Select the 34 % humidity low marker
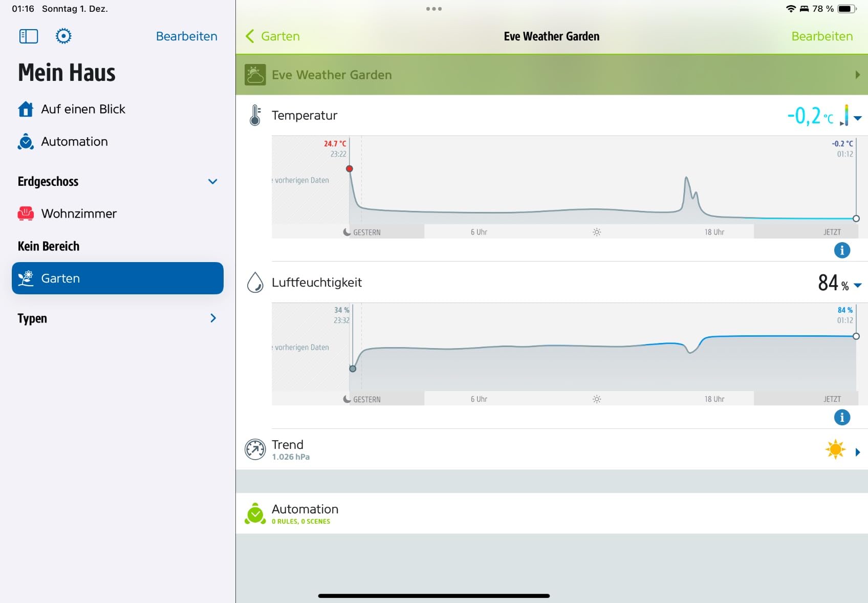868x603 pixels. (x=353, y=369)
